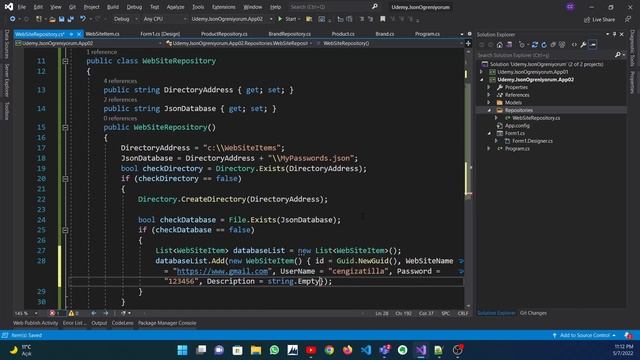The width and height of the screenshot is (640, 360).
Task: Expand the References node
Action: 489,95
